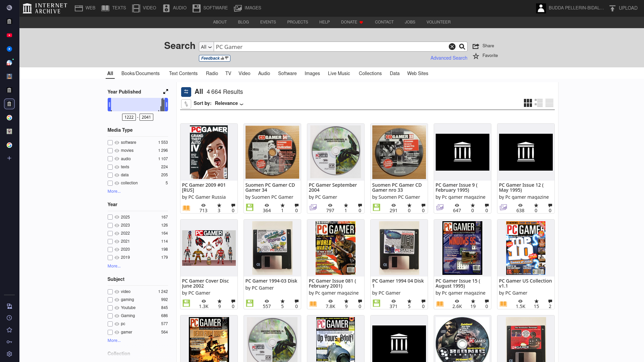
Task: Open the All search scope dropdown
Action: pos(206,47)
